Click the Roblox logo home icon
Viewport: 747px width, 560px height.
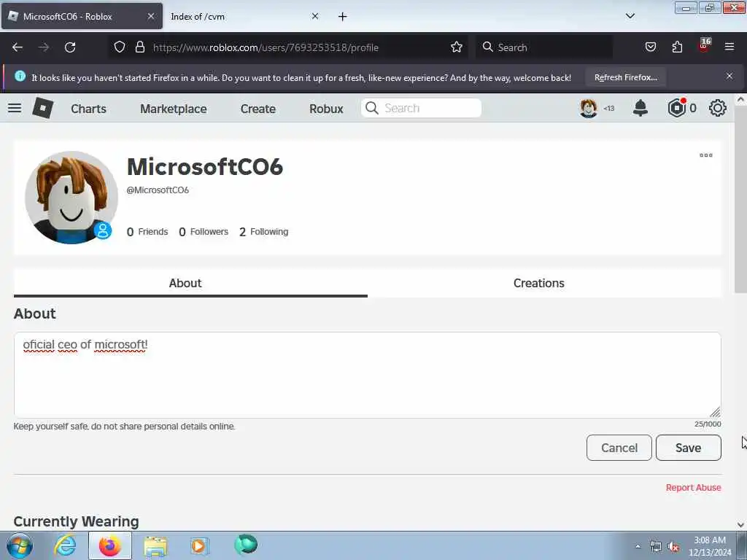pos(42,108)
